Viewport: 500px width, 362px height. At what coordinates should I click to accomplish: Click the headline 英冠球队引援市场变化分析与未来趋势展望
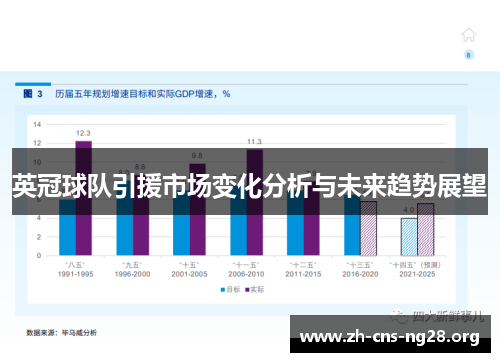tap(250, 185)
